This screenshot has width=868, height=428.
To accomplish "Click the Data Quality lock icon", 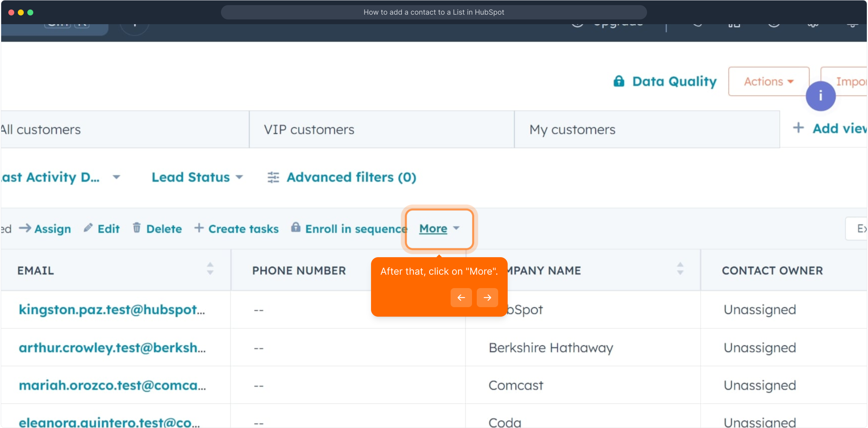I will pos(619,81).
